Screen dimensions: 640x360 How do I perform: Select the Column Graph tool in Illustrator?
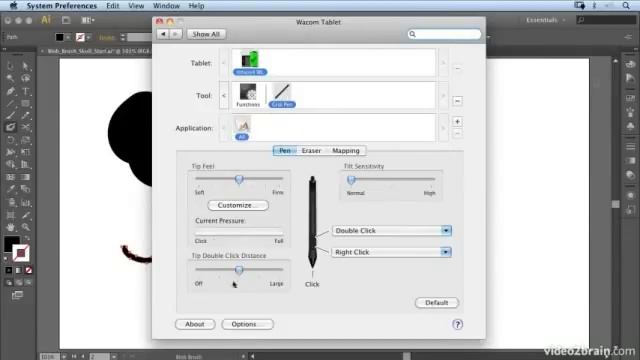point(25,202)
